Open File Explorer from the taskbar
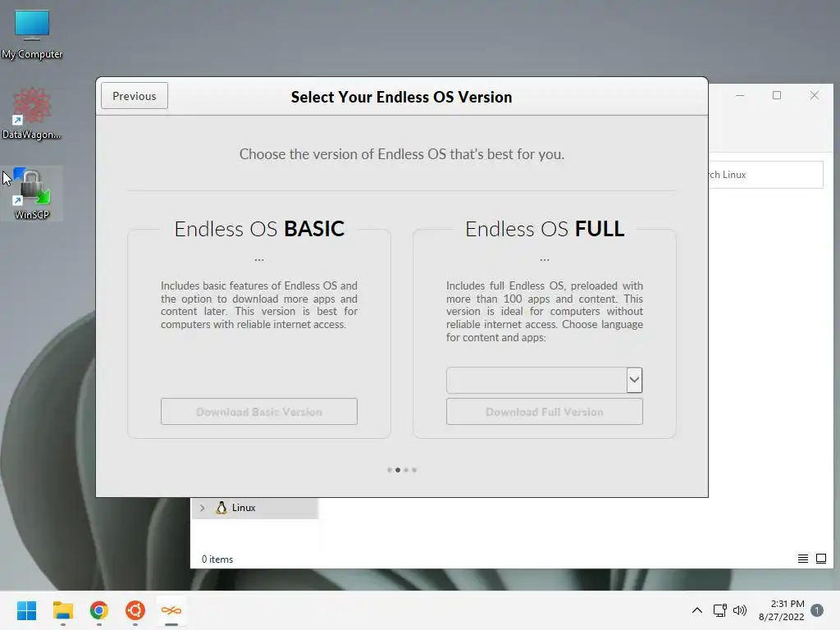 click(x=62, y=610)
